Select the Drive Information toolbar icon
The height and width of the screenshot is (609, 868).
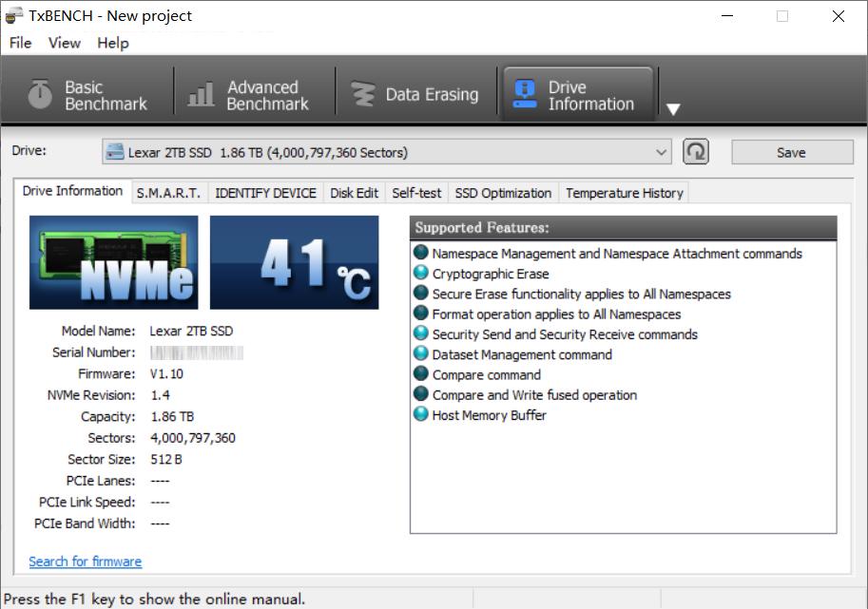(577, 92)
